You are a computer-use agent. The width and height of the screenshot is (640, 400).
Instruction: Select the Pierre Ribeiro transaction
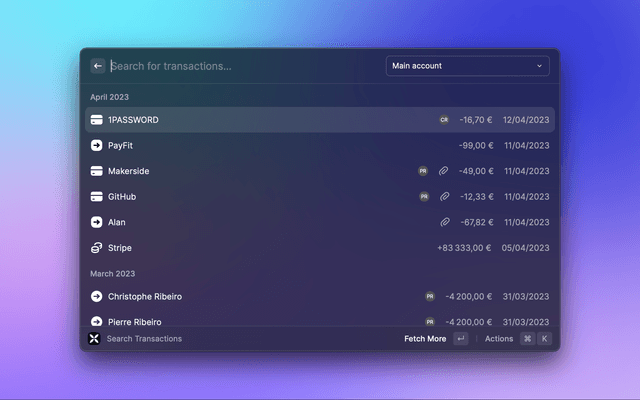point(134,321)
